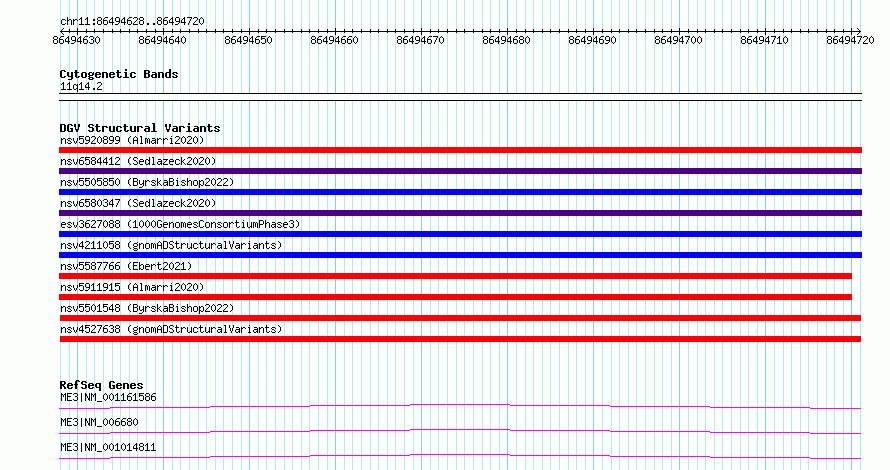The width and height of the screenshot is (890, 470).
Task: Click the 11q14.2 band label
Action: point(81,87)
